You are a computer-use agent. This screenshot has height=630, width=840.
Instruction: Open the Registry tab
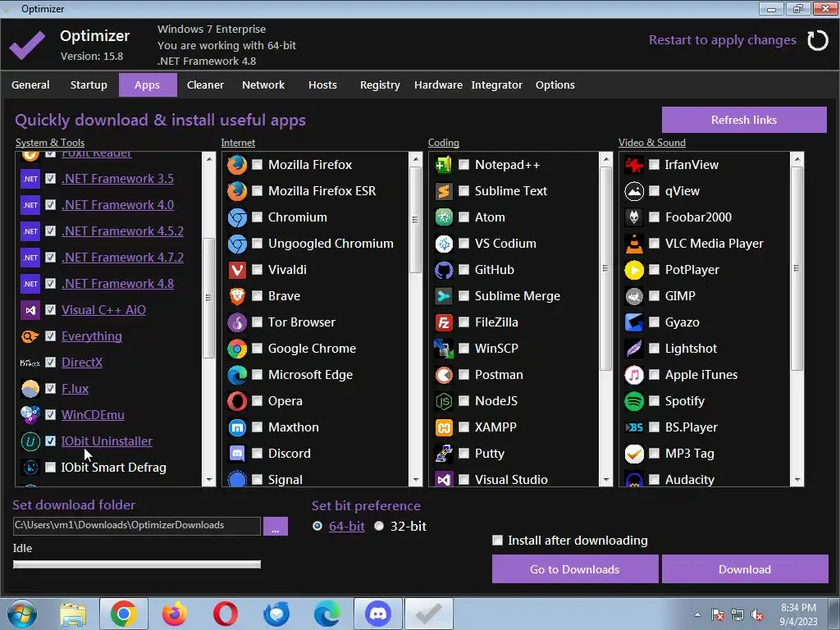click(380, 85)
